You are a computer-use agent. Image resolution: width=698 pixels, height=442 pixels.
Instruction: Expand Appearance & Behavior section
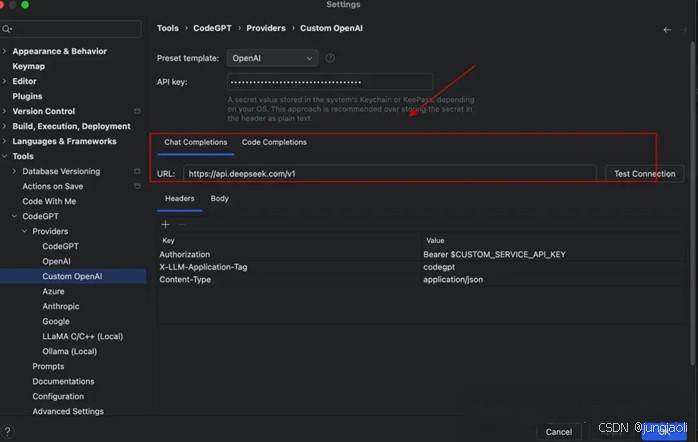(4, 51)
